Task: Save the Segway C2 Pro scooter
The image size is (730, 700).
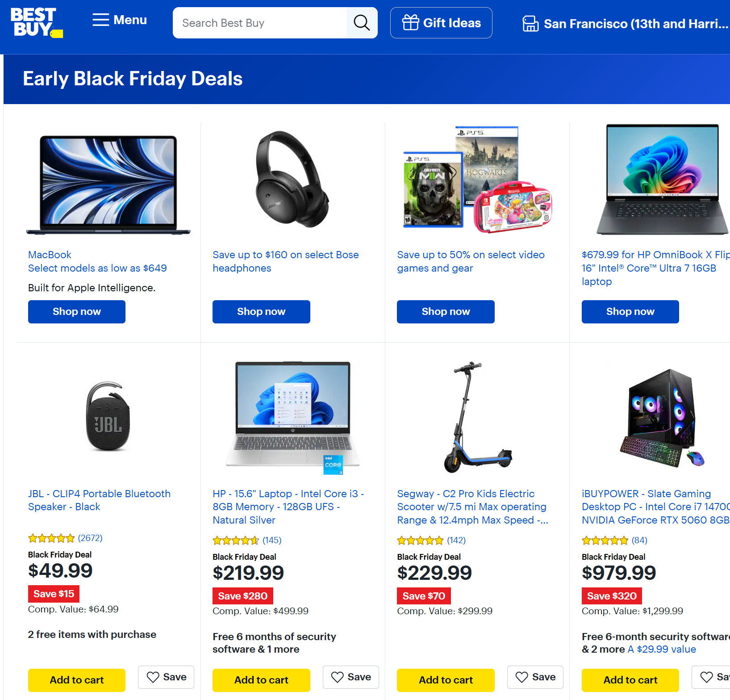Action: click(x=535, y=677)
